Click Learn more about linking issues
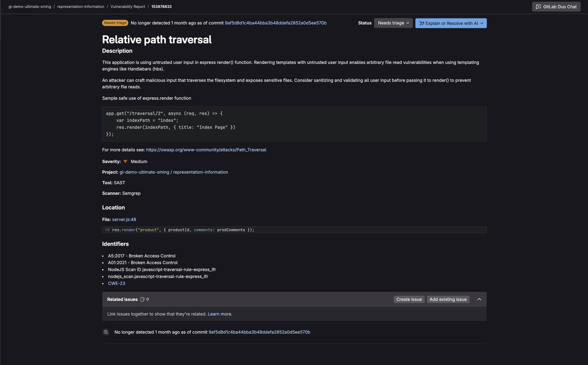The image size is (588, 365). [x=219, y=314]
